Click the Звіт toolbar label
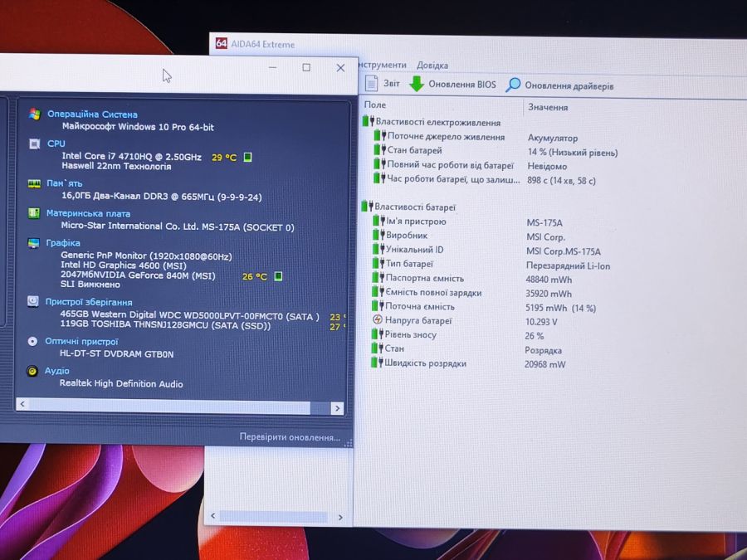747x560 pixels. point(392,83)
